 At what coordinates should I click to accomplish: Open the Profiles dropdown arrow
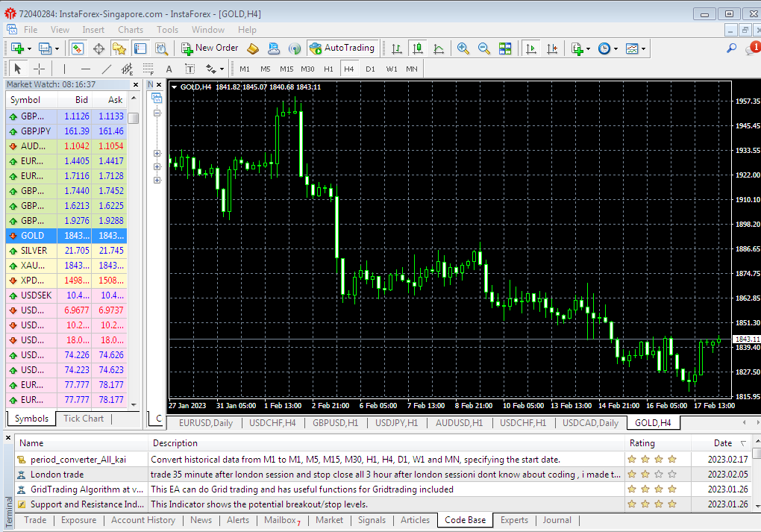pyautogui.click(x=57, y=49)
